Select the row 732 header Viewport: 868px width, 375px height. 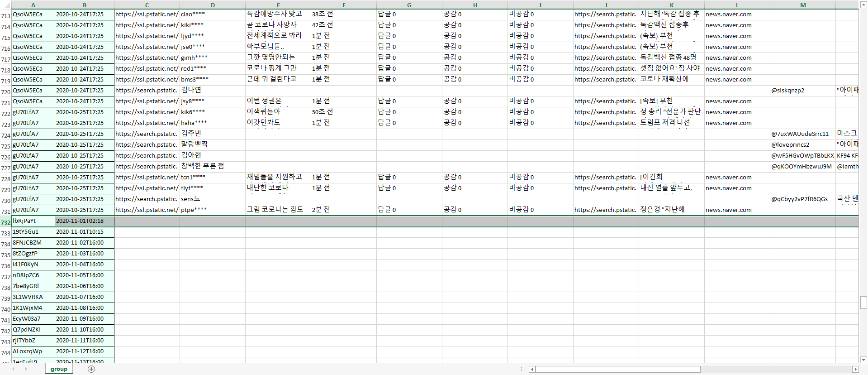coord(5,222)
